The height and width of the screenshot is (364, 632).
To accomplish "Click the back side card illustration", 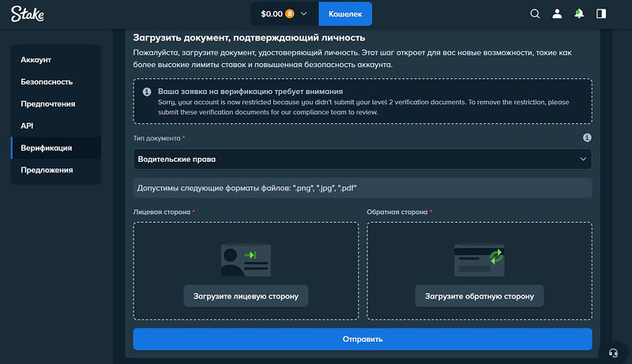I will click(x=479, y=260).
